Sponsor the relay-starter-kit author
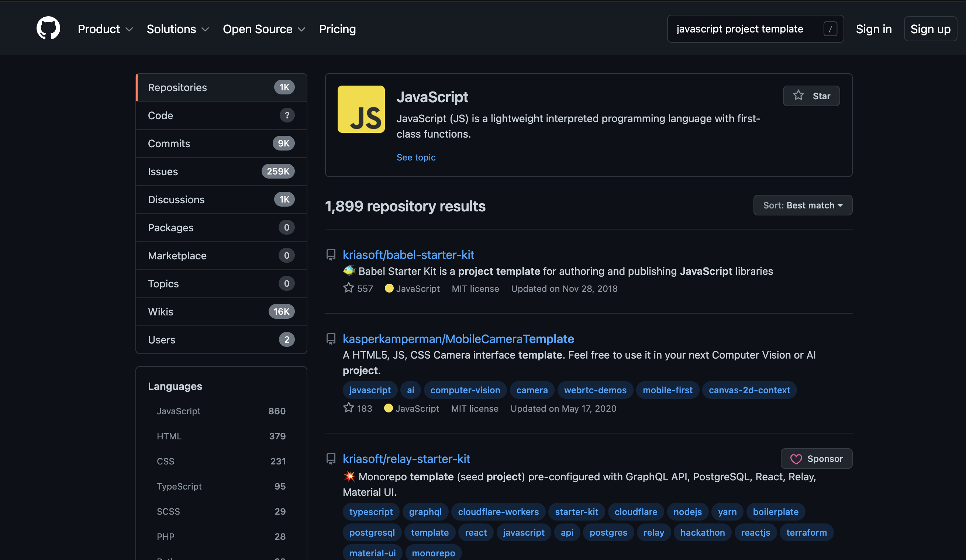Image resolution: width=966 pixels, height=560 pixels. tap(816, 459)
